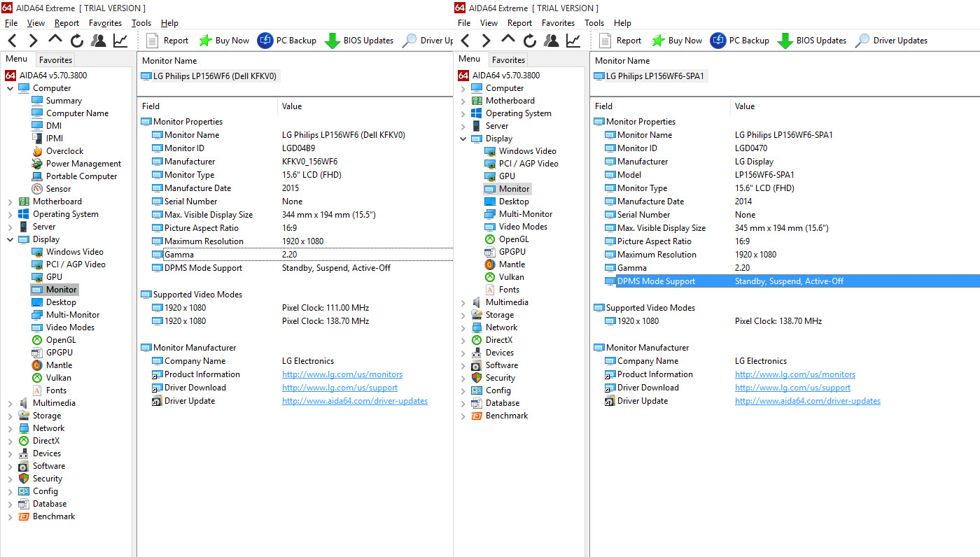
Task: Expand Multimedia node in left window tree
Action: [10, 403]
